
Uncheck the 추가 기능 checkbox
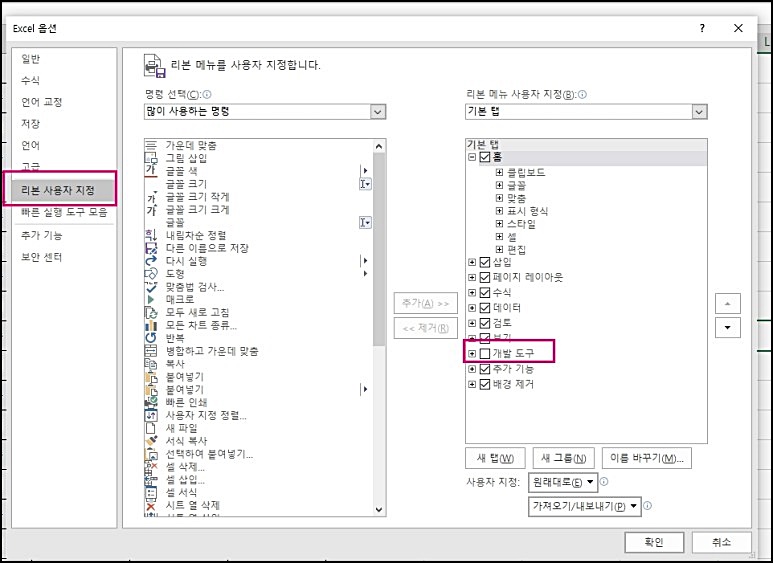pyautogui.click(x=485, y=369)
